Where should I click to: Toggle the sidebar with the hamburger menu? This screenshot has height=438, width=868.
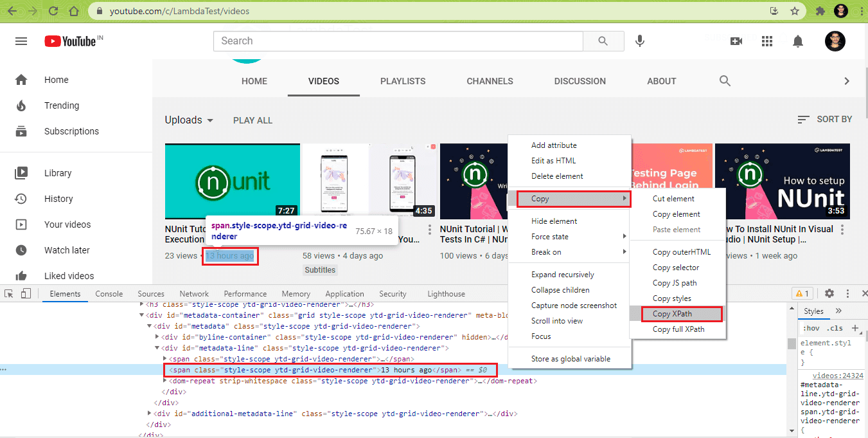point(21,41)
